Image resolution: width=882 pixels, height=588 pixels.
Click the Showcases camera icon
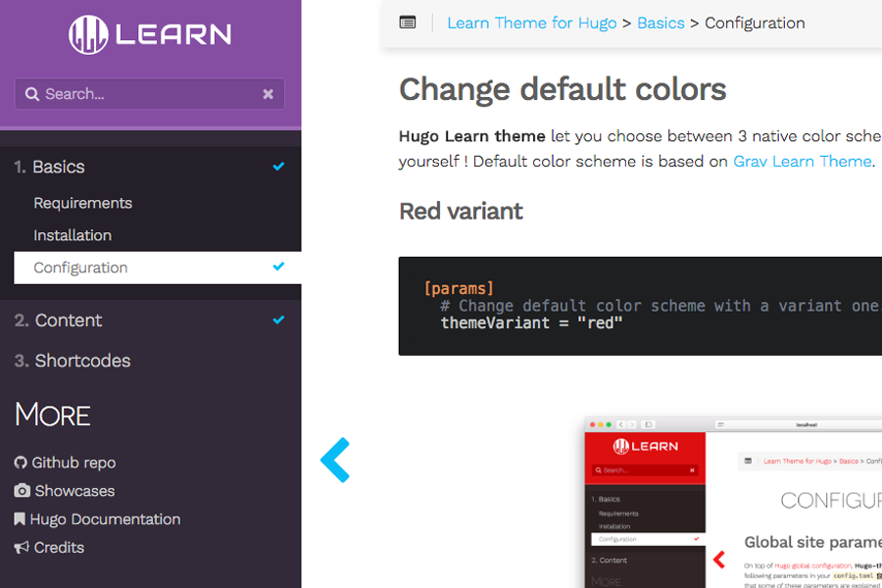click(x=22, y=491)
